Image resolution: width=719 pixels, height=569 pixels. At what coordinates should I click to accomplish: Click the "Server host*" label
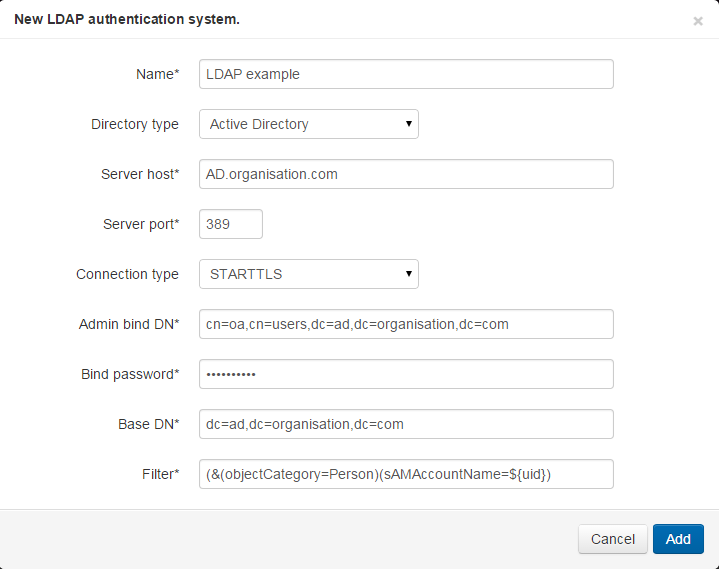click(x=140, y=174)
